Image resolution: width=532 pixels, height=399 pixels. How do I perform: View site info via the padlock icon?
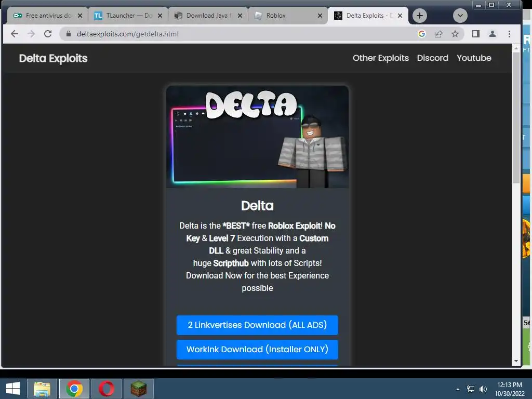pos(69,34)
